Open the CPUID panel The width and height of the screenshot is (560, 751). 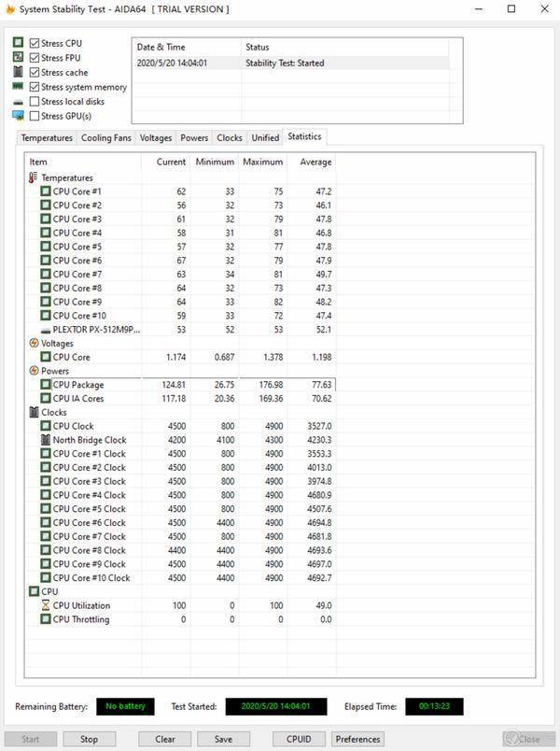299,739
